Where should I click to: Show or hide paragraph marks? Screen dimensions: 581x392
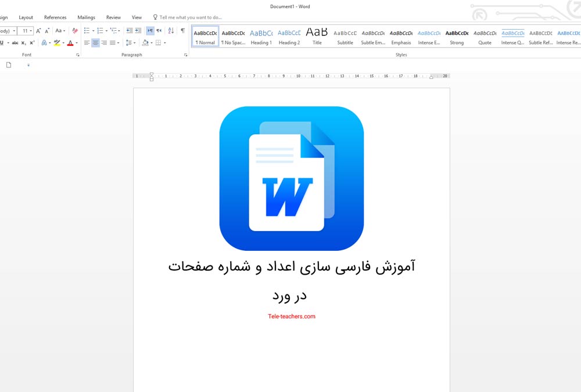(x=182, y=31)
